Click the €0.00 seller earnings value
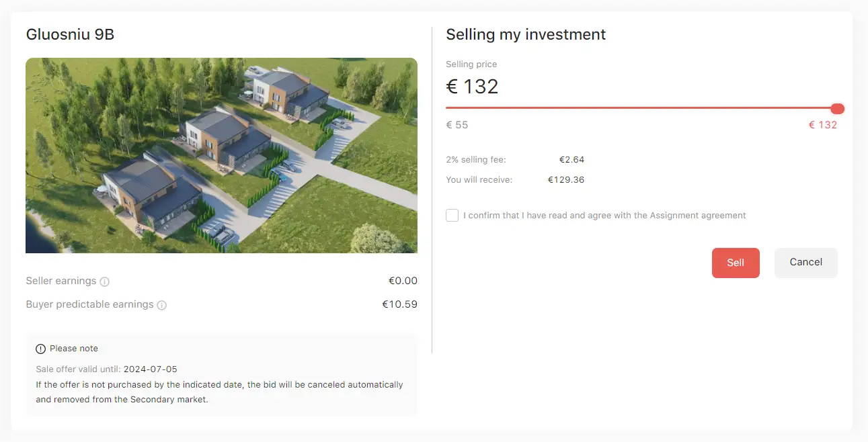 (x=403, y=281)
